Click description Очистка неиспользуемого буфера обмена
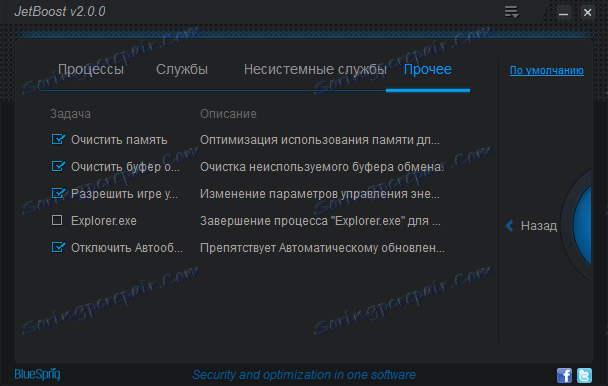 [x=322, y=167]
